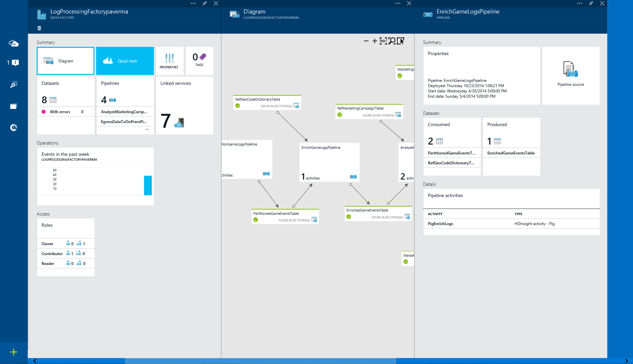
Task: Click the ACTIVITY column header
Action: (435, 214)
